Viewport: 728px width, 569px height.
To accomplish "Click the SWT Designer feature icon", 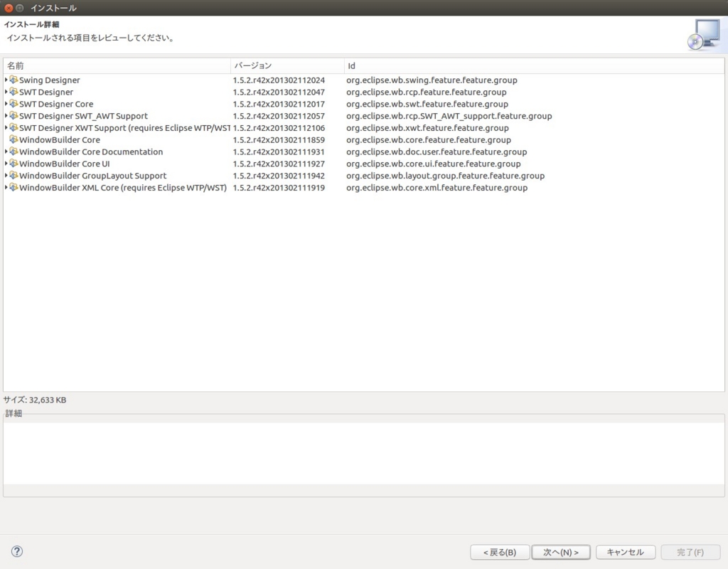I will pos(14,92).
